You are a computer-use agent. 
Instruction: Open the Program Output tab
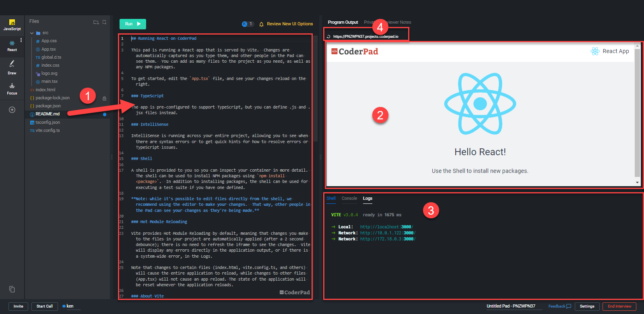point(343,22)
